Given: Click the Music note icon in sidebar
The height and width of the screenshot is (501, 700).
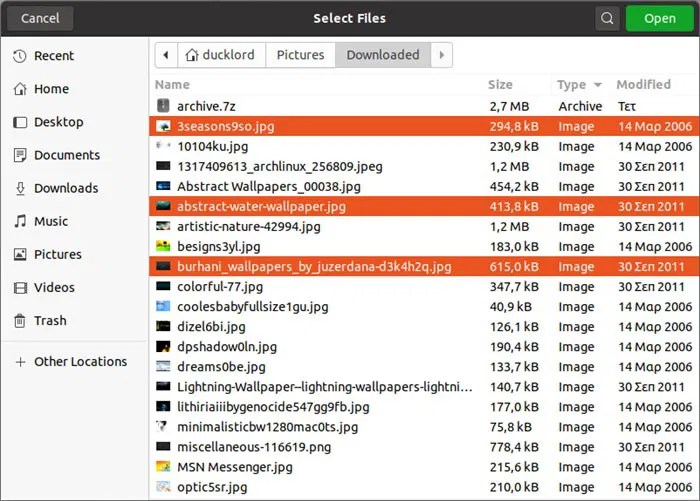Looking at the screenshot, I should [20, 221].
